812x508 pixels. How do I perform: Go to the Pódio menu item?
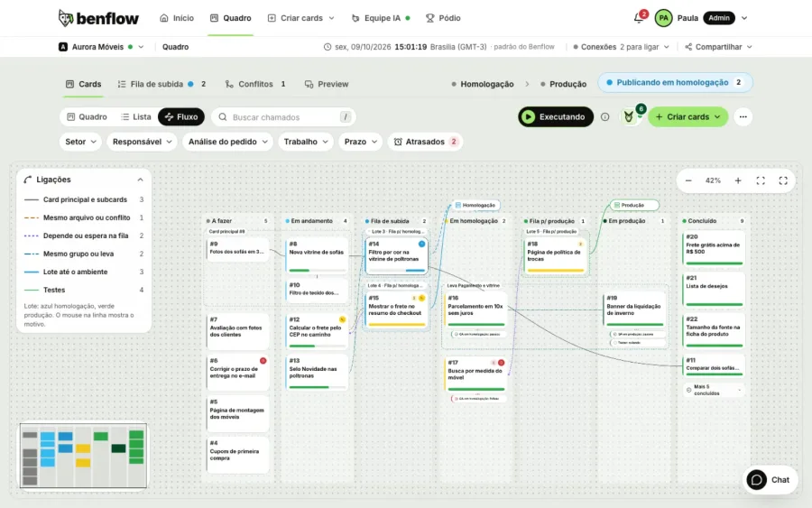pyautogui.click(x=443, y=18)
